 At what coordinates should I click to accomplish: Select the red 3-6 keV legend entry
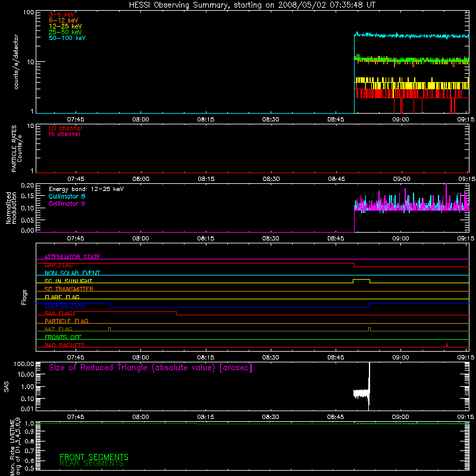[62, 14]
